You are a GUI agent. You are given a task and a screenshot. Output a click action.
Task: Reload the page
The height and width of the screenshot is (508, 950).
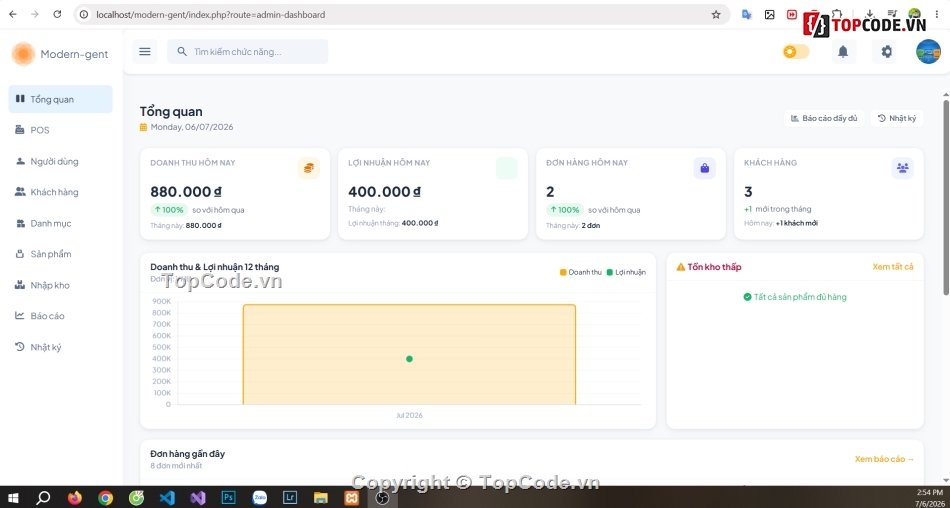(x=57, y=15)
